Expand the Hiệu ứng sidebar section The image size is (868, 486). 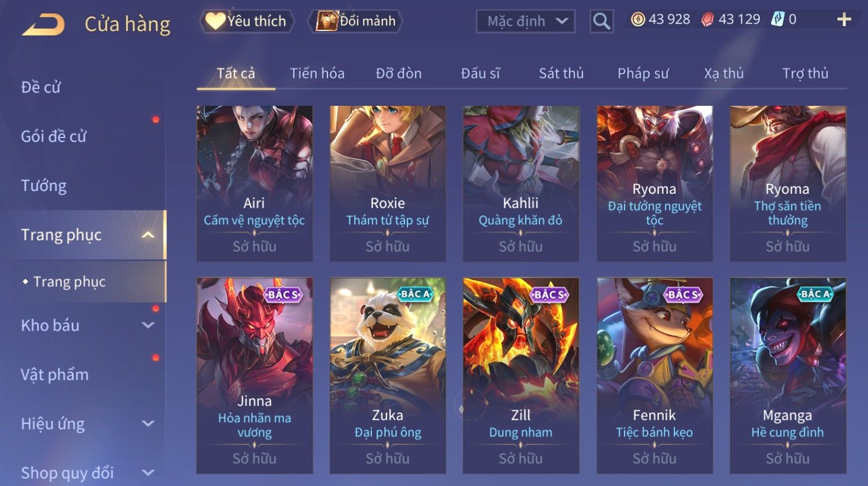[148, 423]
